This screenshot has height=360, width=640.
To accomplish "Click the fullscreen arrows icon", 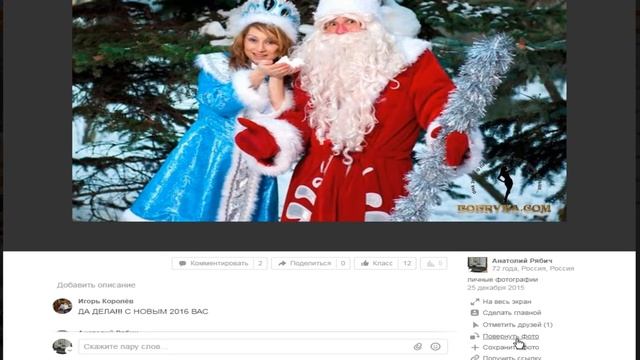I will [x=474, y=302].
